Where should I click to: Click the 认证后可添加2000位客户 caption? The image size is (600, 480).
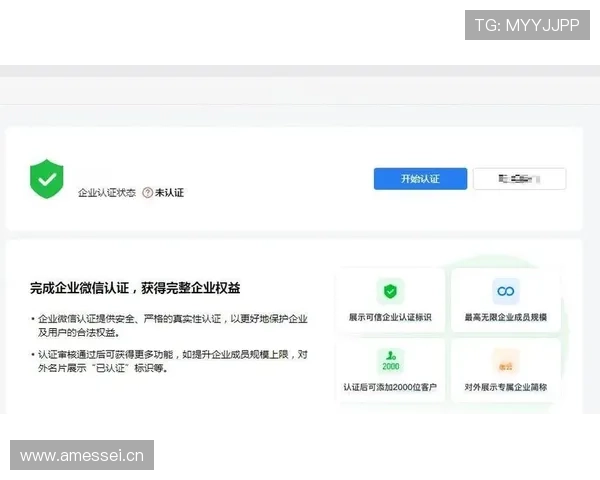(x=390, y=387)
